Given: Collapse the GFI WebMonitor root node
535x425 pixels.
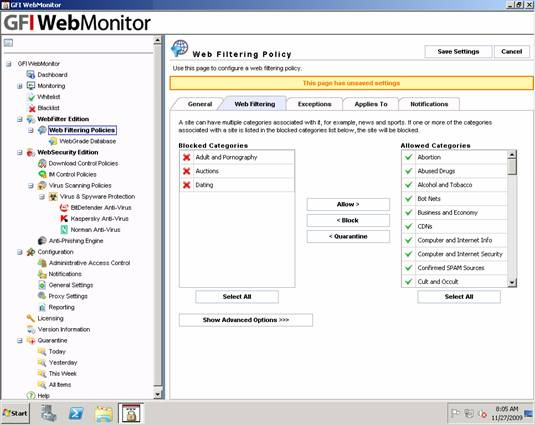Looking at the screenshot, I should tap(9, 64).
